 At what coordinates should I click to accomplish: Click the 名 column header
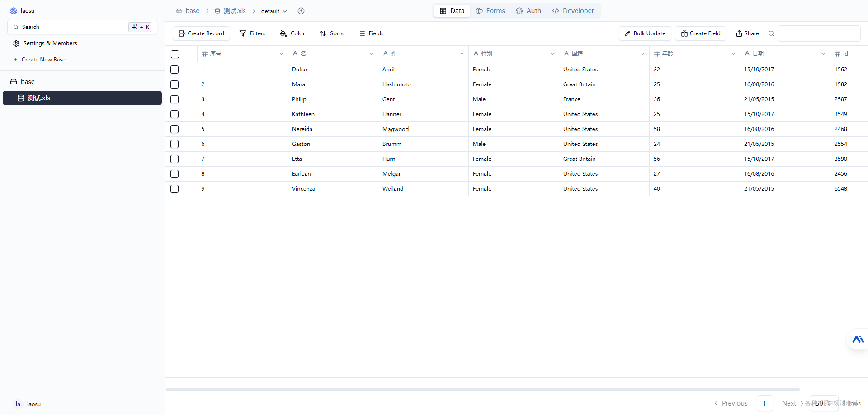point(333,54)
